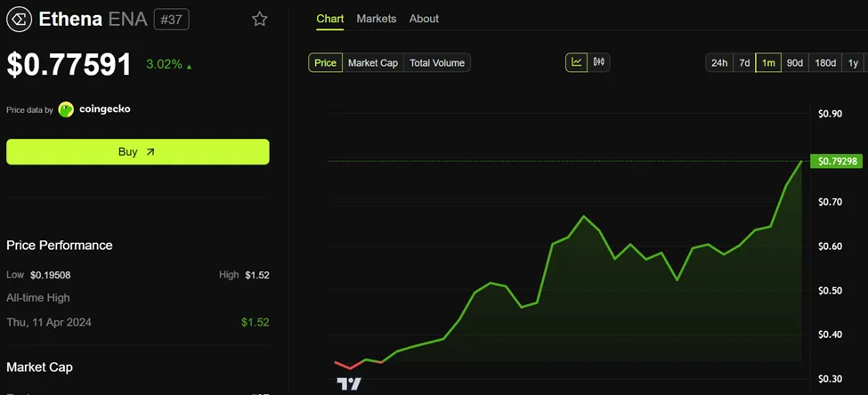
Task: Select the Market Cap chart mode
Action: click(x=373, y=63)
